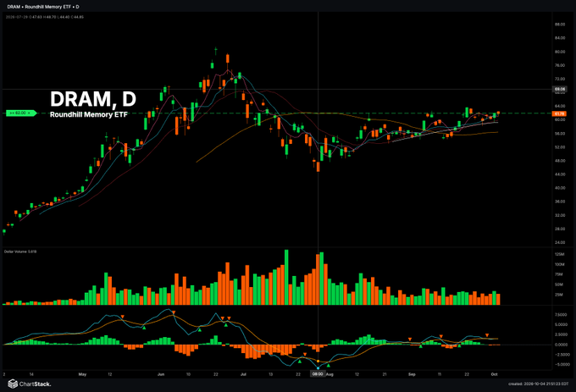The width and height of the screenshot is (576, 392).
Task: Click the 24.00 price axis label
Action: click(560, 243)
